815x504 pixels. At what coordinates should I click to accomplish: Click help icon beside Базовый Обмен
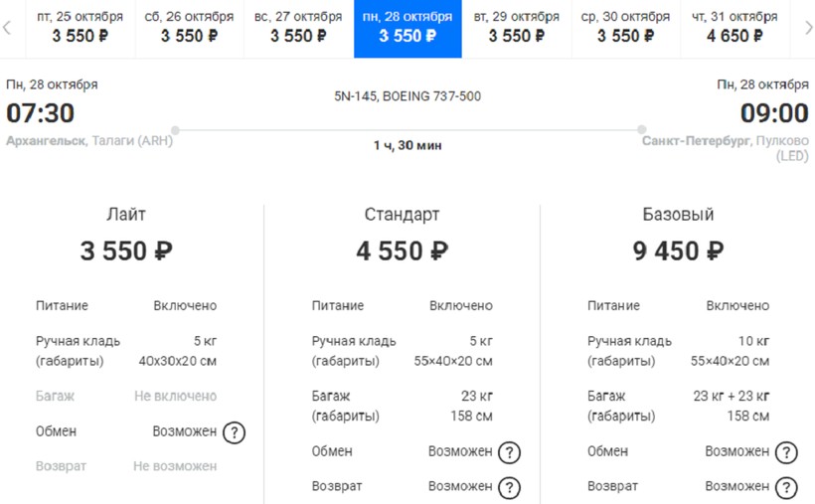pos(786,452)
